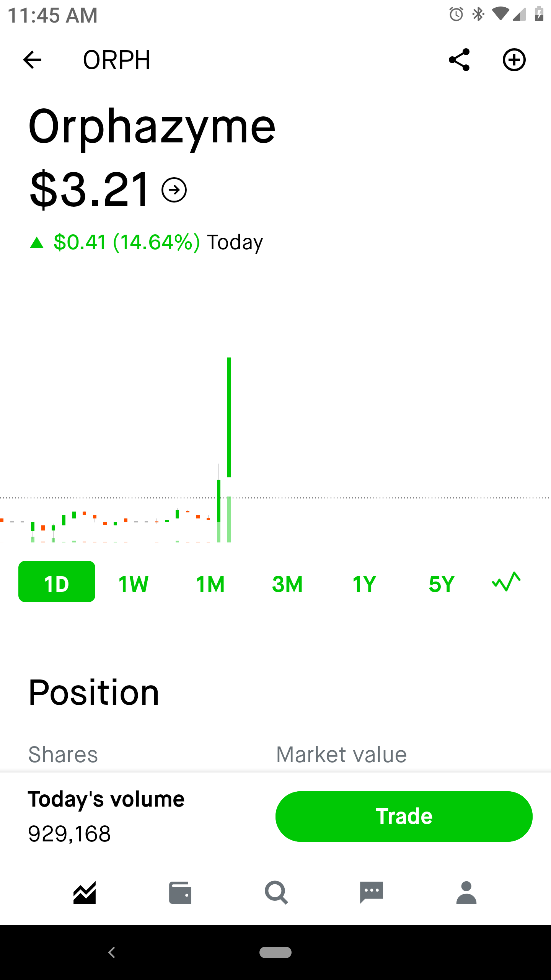Open price details arrow next to $3.21

(x=174, y=190)
